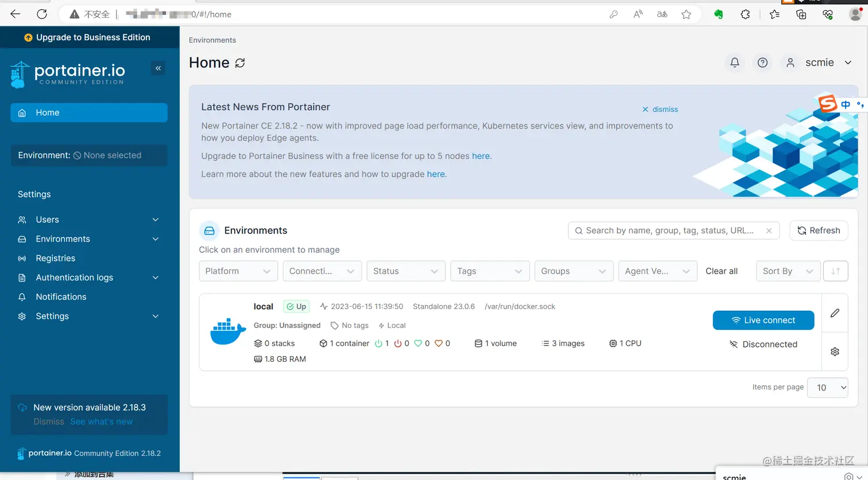Open the favorites list icon
The width and height of the screenshot is (868, 480).
[x=775, y=14]
